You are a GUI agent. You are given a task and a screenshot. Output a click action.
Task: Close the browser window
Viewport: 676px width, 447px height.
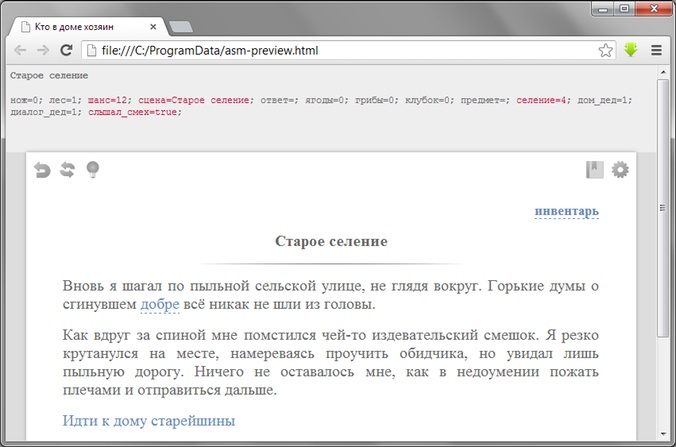click(x=653, y=9)
